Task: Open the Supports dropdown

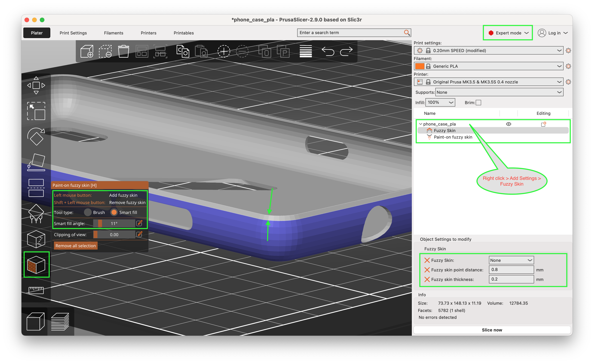Action: click(x=499, y=92)
